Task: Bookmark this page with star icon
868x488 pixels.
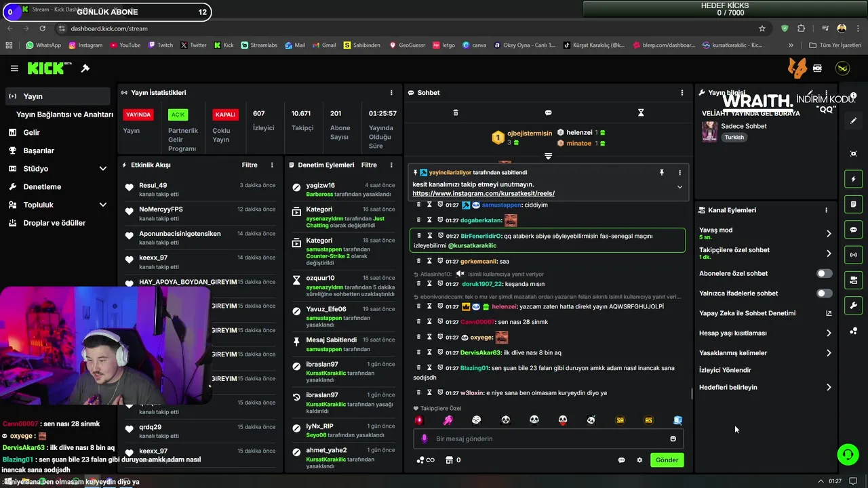Action: click(762, 28)
